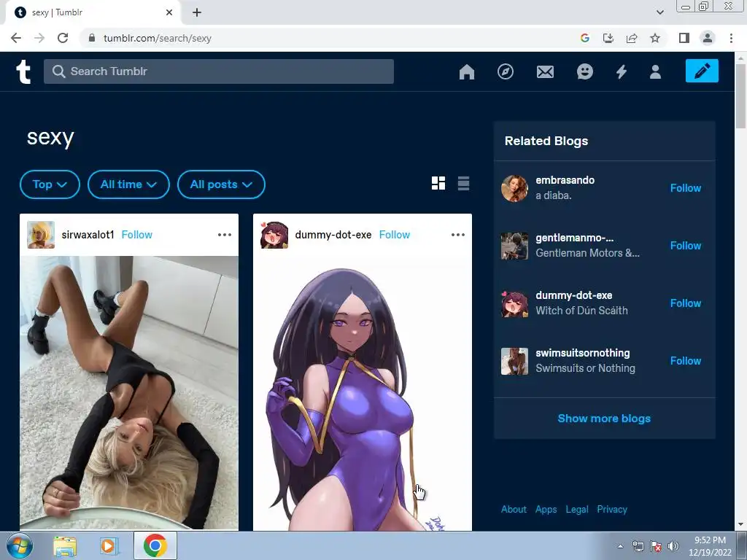Close the sexy | Tumblr tab
The height and width of the screenshot is (560, 747).
tap(169, 12)
